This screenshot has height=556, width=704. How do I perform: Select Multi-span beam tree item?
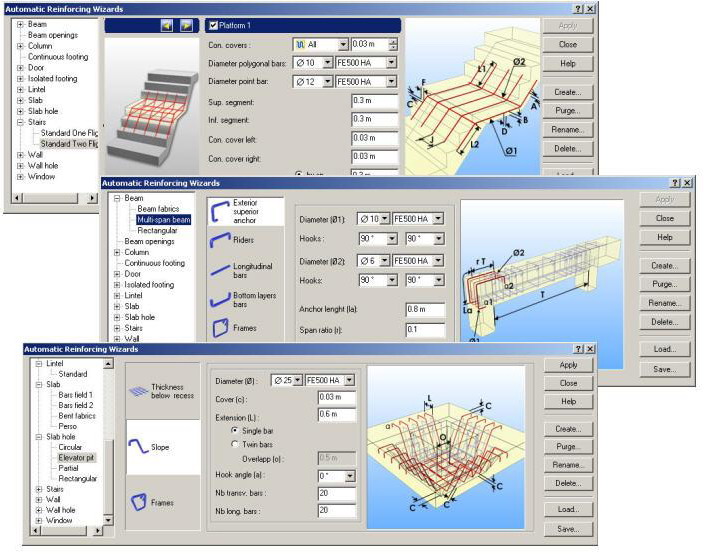[x=163, y=220]
